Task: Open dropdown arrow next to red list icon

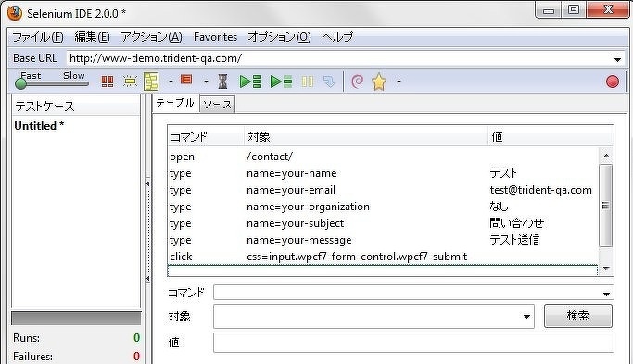Action: tap(206, 82)
